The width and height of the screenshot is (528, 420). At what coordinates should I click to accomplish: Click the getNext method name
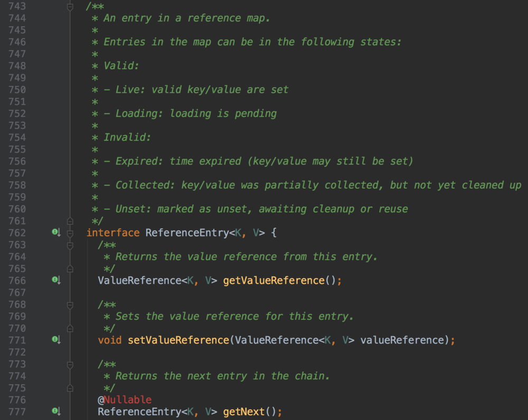[x=243, y=411]
